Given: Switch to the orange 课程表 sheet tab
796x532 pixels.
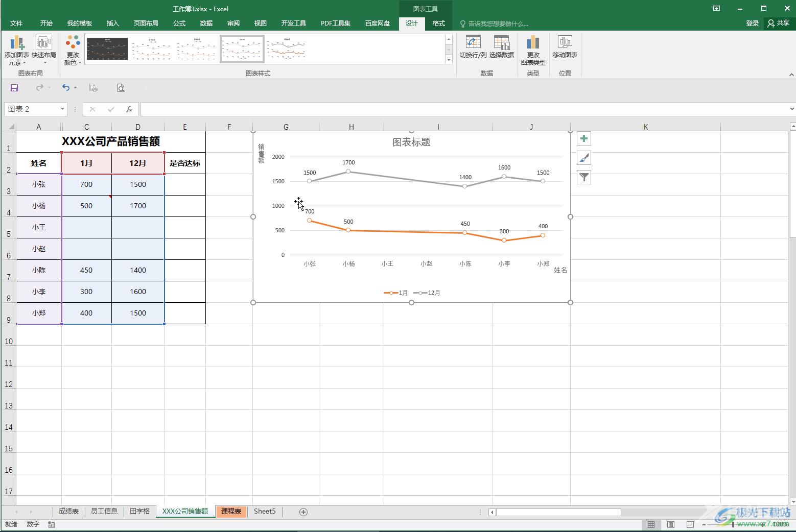Looking at the screenshot, I should pyautogui.click(x=231, y=511).
